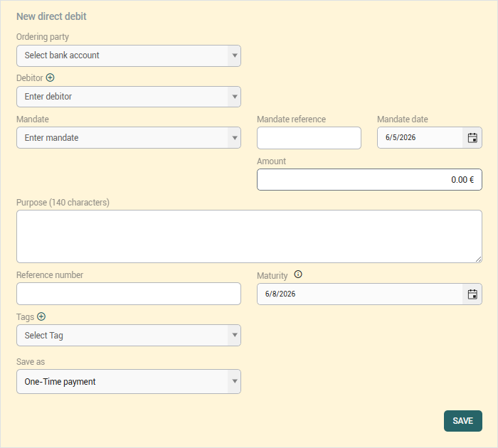Click the Save as label
This screenshot has height=448, width=498.
[31, 362]
